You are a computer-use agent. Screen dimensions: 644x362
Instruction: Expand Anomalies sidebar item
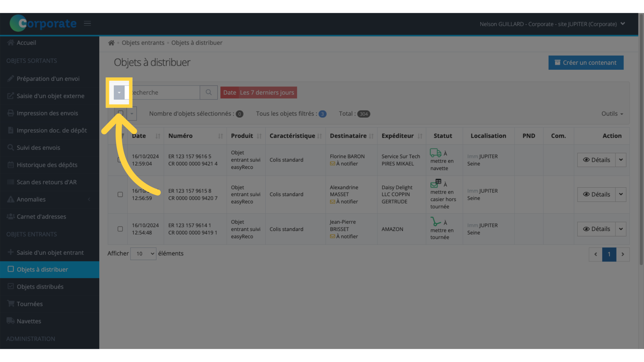pos(50,199)
